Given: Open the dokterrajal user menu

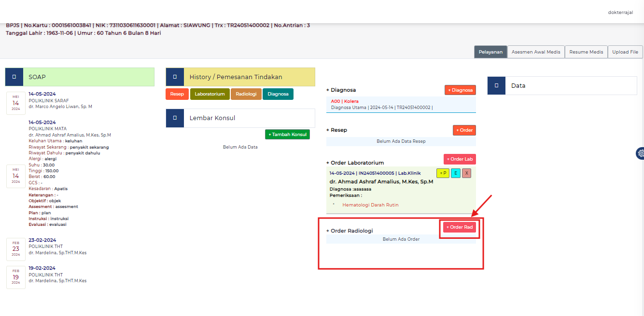Looking at the screenshot, I should [620, 13].
